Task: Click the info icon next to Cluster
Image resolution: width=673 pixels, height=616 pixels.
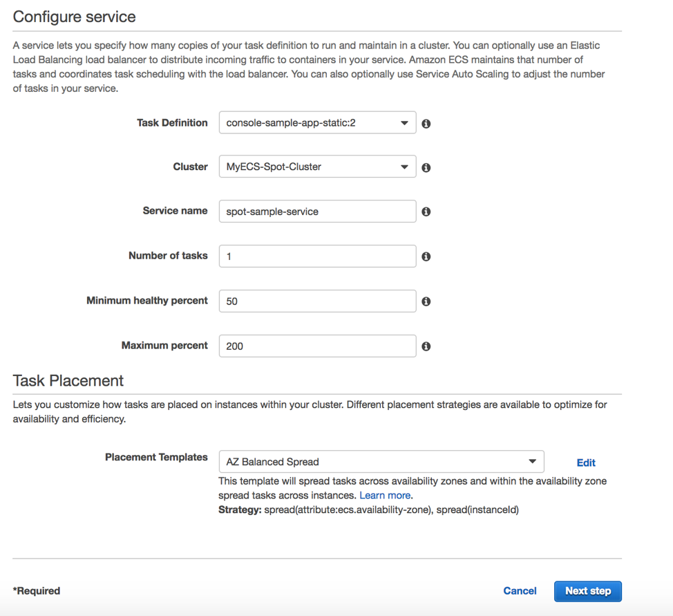Action: 426,167
